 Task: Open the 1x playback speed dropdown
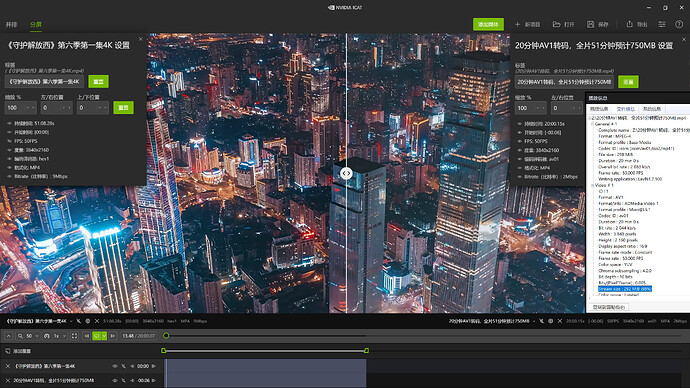click(x=55, y=336)
